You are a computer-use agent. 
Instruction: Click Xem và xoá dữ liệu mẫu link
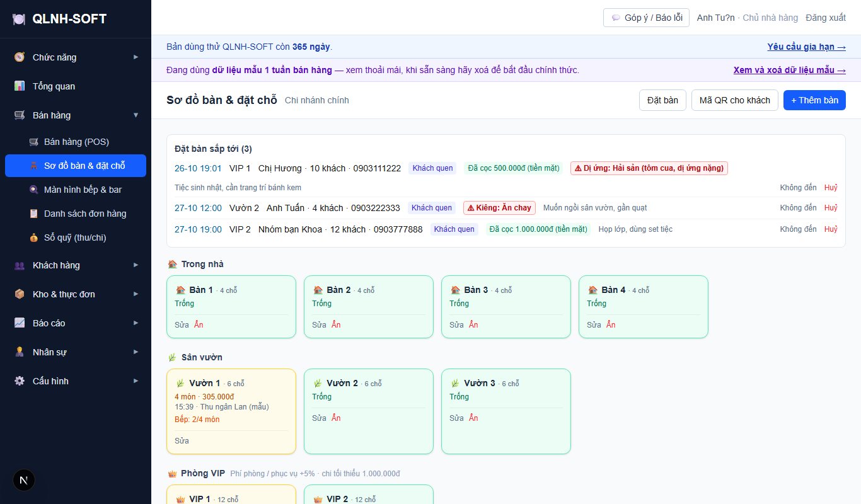pos(789,70)
